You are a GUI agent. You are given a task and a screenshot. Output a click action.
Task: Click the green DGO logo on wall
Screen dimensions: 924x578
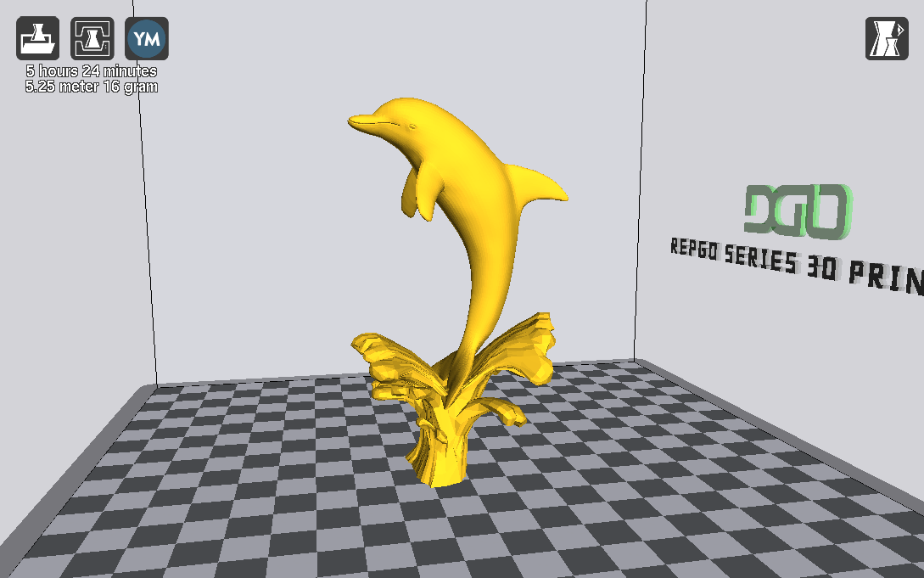click(x=798, y=210)
